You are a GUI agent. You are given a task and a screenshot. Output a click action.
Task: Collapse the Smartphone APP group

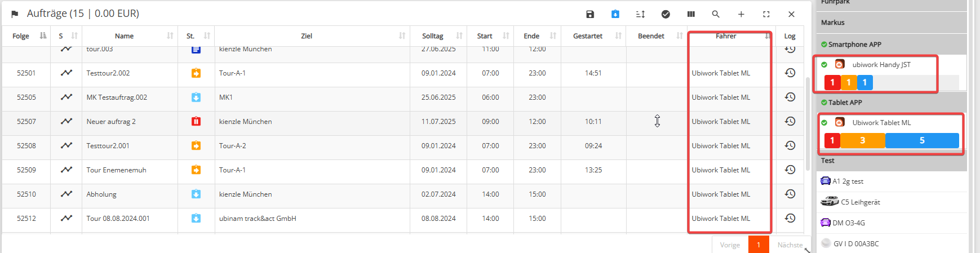(854, 45)
